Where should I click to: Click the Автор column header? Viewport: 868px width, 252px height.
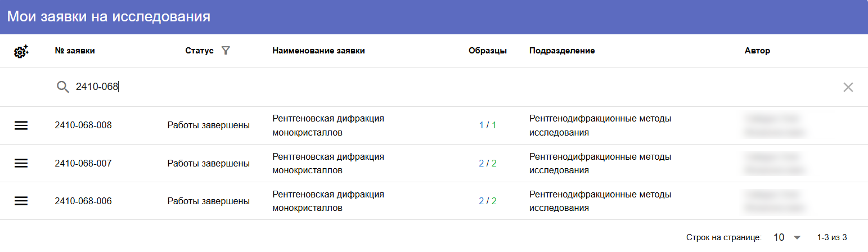757,51
